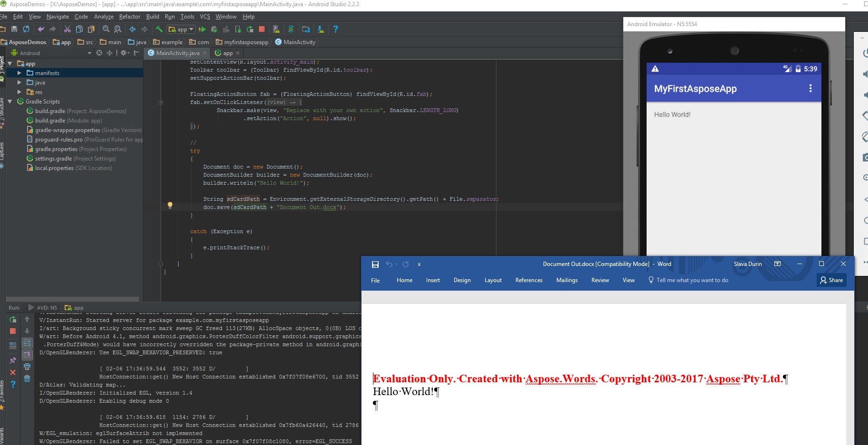
Task: Open the Build menu
Action: coord(153,16)
